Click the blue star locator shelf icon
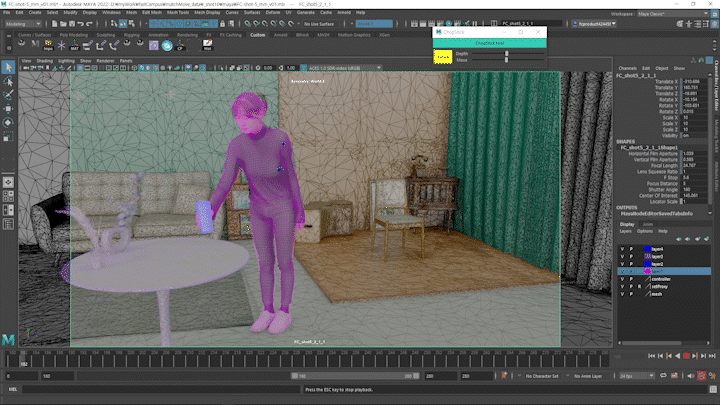 [62, 45]
